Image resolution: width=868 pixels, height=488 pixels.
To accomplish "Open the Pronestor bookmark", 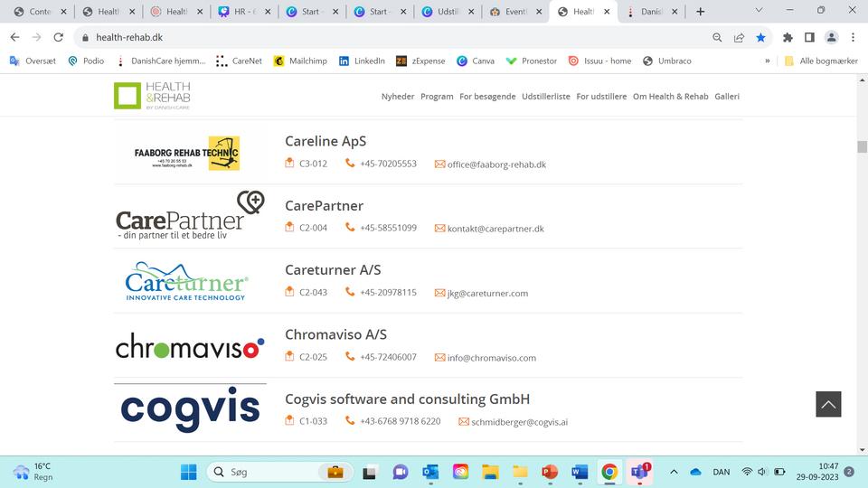I will pyautogui.click(x=532, y=61).
